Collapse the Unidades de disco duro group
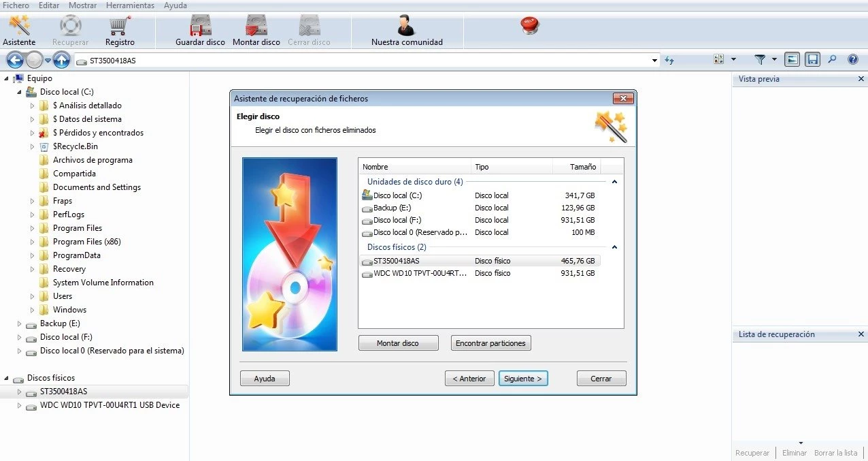868x461 pixels. (x=614, y=182)
